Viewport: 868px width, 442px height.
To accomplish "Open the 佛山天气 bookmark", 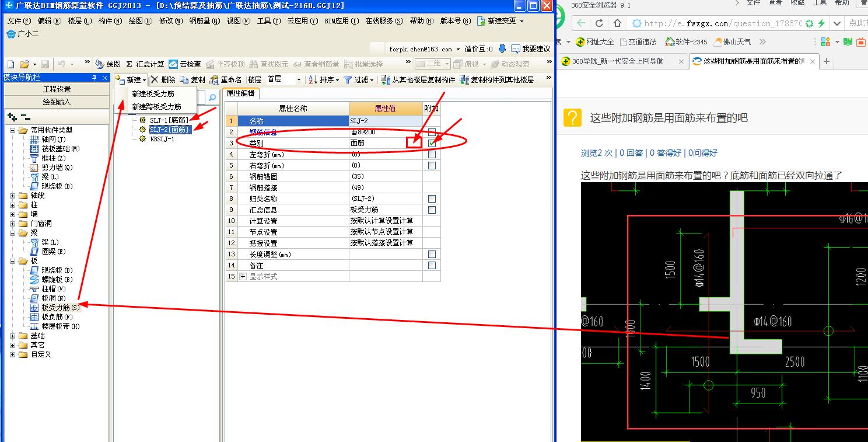I will (x=732, y=42).
